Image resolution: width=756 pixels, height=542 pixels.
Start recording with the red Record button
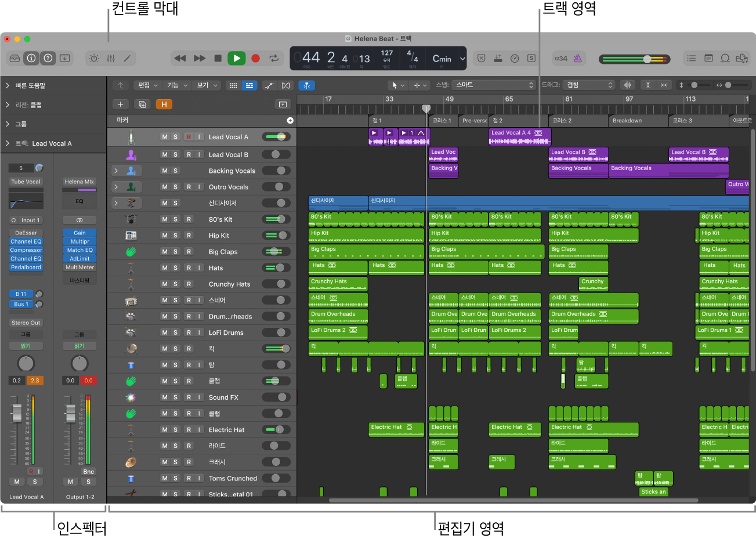[255, 58]
